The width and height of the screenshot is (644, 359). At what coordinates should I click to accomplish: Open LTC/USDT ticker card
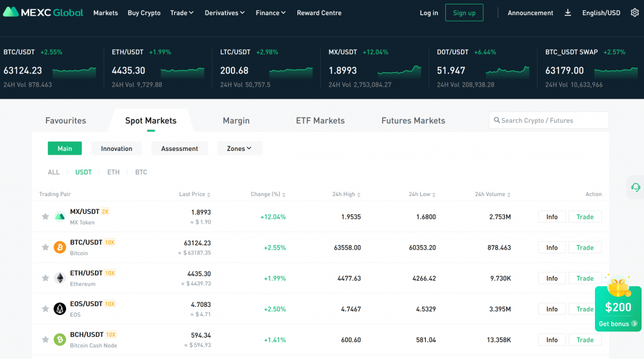pos(266,68)
